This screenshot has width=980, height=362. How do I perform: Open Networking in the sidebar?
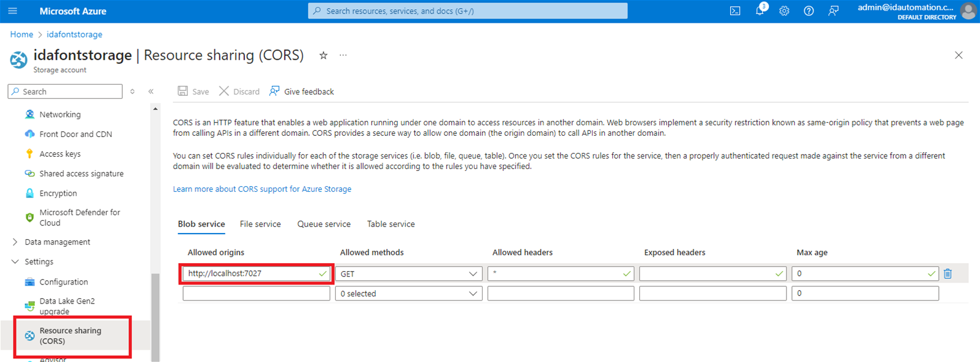tap(60, 114)
